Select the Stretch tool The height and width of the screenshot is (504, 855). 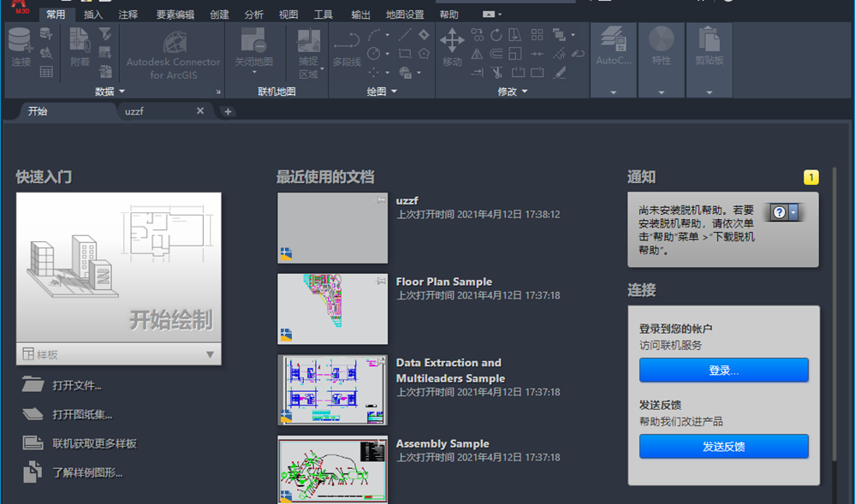[x=515, y=35]
